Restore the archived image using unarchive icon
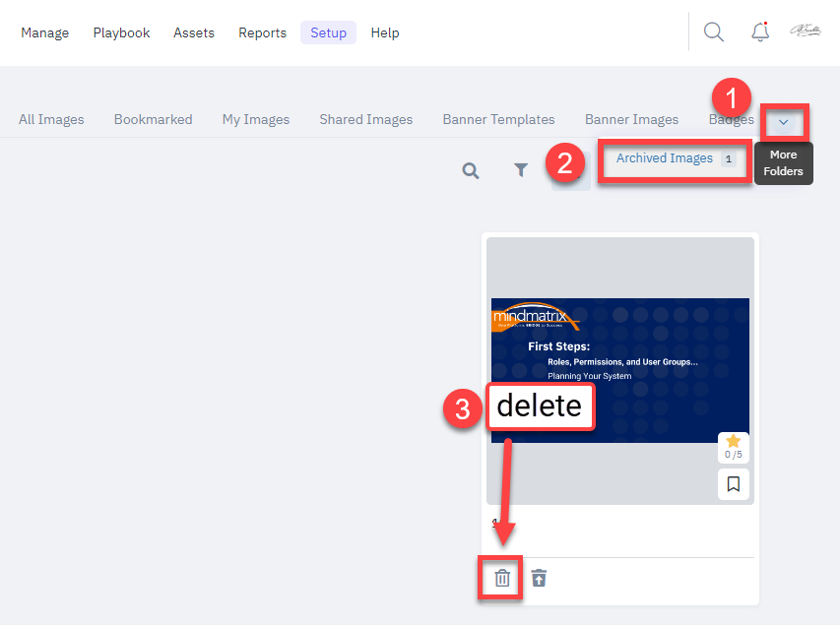The height and width of the screenshot is (625, 840). click(x=539, y=578)
